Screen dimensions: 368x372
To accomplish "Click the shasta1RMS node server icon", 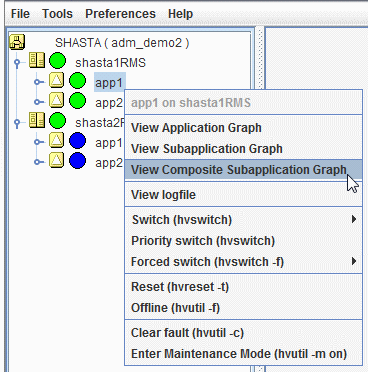I will [37, 61].
